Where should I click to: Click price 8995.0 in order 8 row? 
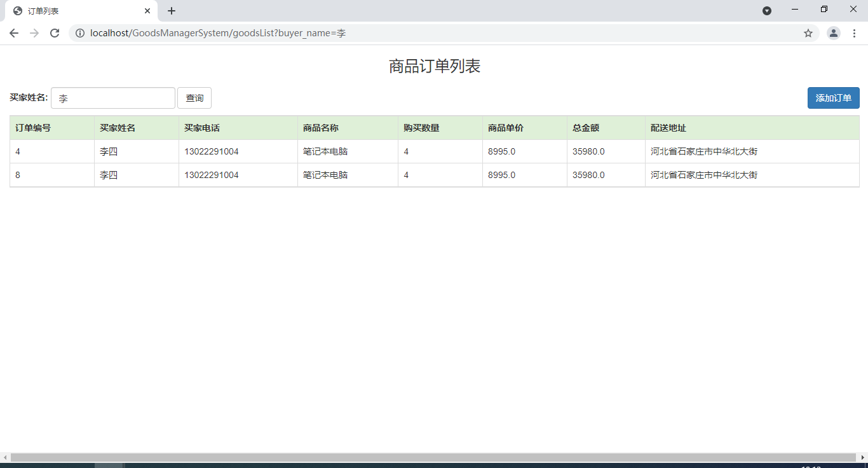coord(502,175)
